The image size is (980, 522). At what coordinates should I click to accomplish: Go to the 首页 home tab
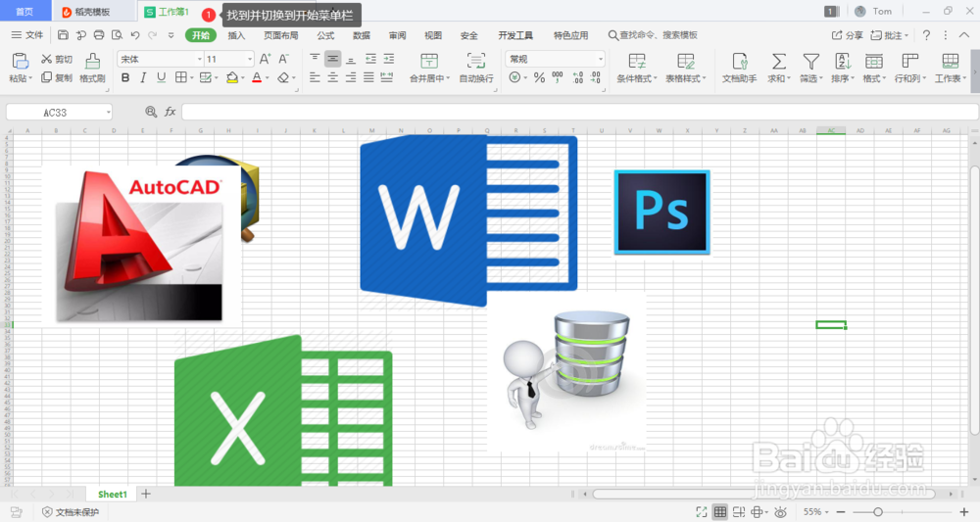tap(24, 11)
